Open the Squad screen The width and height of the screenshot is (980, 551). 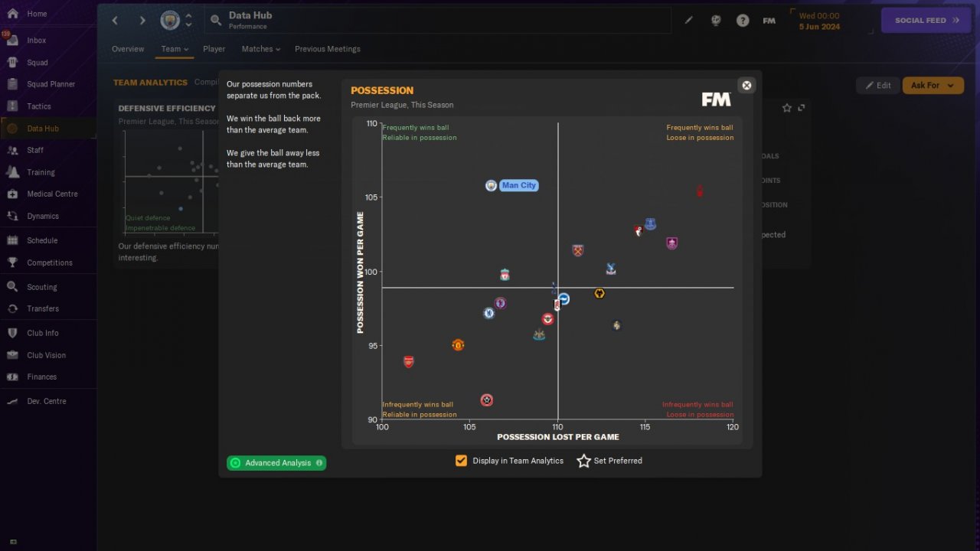click(38, 63)
